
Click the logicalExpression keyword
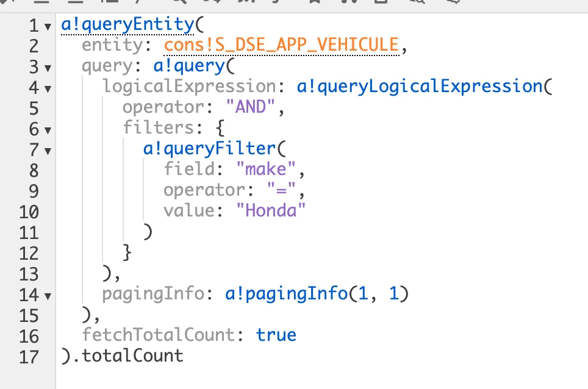click(189, 87)
